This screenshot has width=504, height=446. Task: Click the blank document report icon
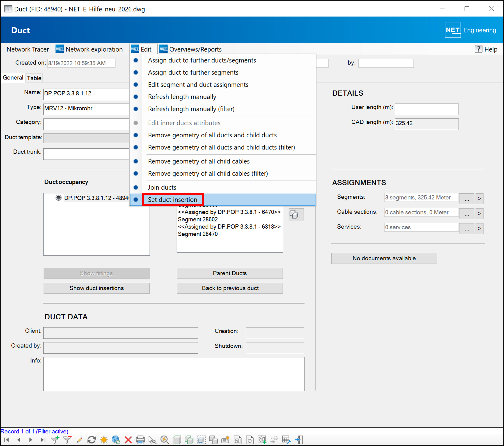250,440
